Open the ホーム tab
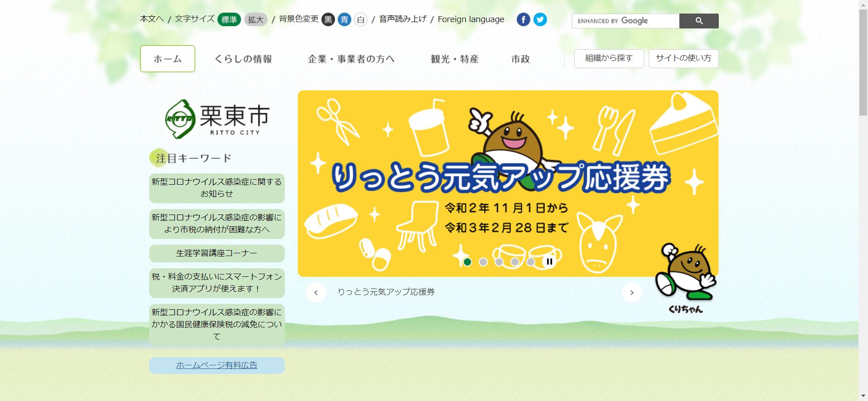Image resolution: width=868 pixels, height=401 pixels. click(x=168, y=59)
